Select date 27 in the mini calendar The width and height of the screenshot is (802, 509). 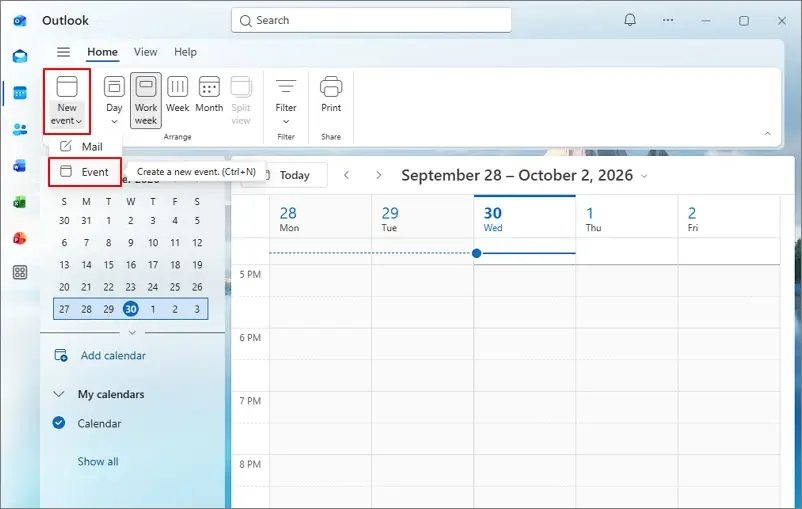[x=64, y=309]
